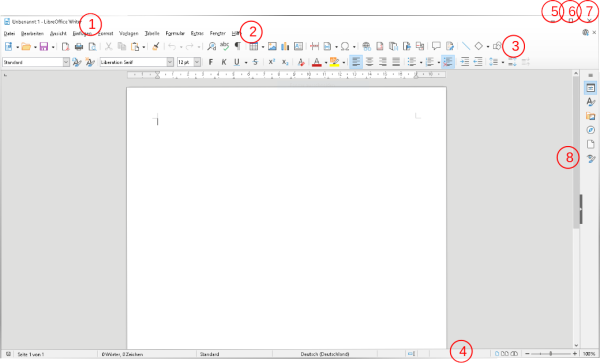
Task: Click the Find and Replace icon
Action: coord(211,47)
